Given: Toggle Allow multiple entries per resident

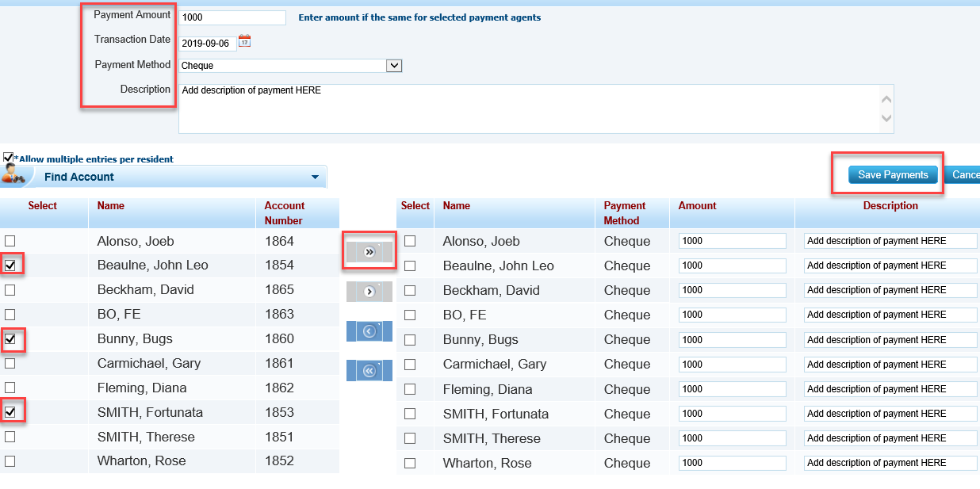Looking at the screenshot, I should [x=9, y=158].
